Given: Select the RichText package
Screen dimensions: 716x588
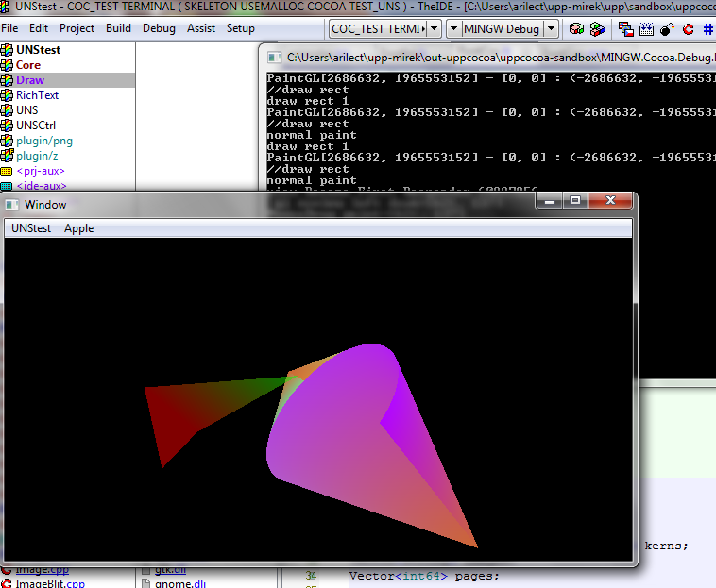Looking at the screenshot, I should coord(37,95).
